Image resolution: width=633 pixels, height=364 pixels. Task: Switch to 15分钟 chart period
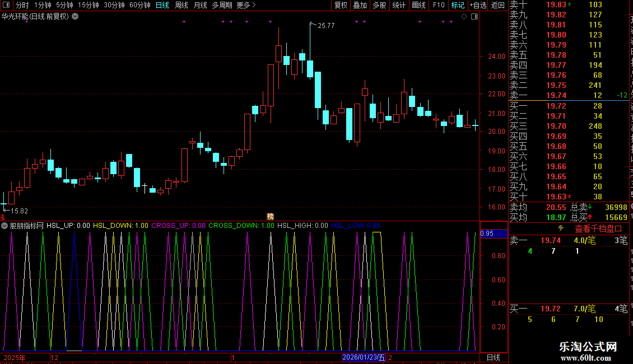coord(88,5)
